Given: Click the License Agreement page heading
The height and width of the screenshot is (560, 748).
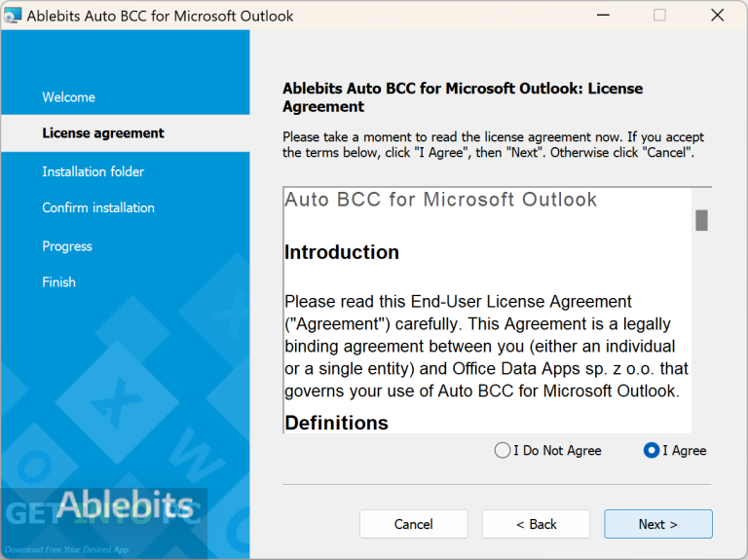Looking at the screenshot, I should click(463, 97).
